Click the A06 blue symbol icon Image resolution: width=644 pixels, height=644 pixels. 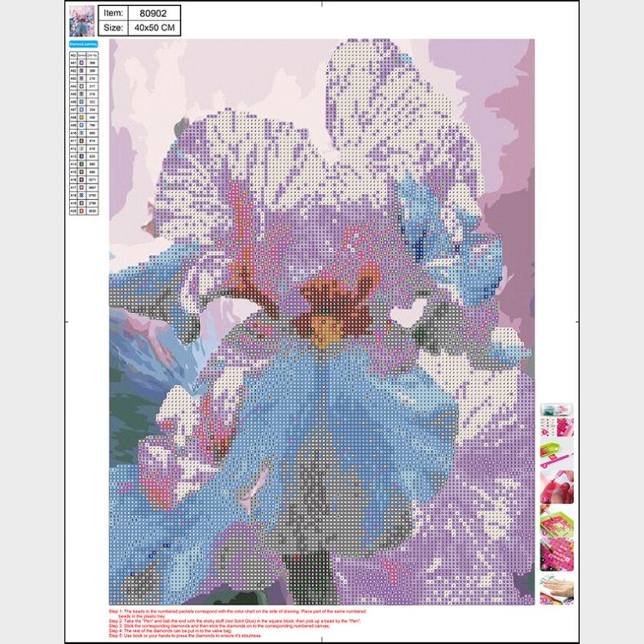tap(82, 102)
